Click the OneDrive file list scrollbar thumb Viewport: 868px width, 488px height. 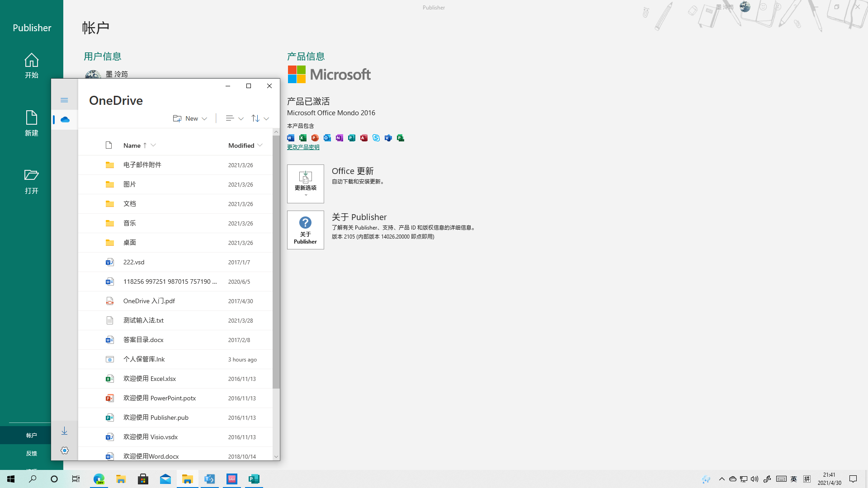tap(276, 262)
